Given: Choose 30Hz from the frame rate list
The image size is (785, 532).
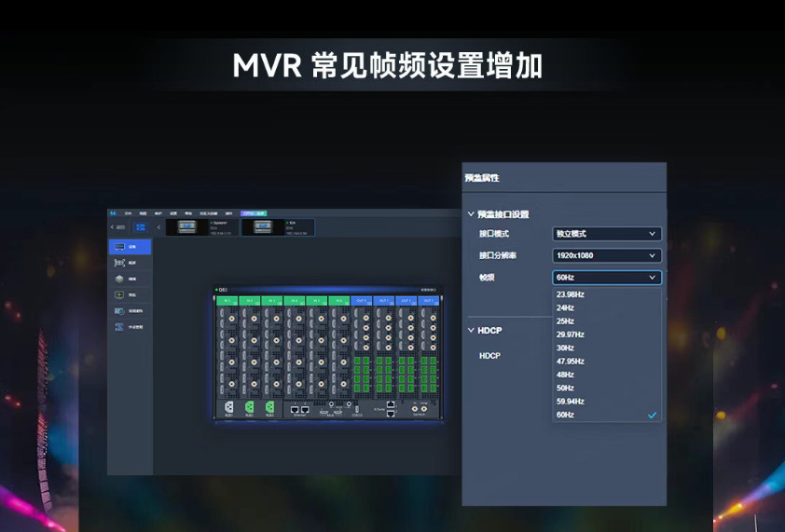Looking at the screenshot, I should 607,348.
